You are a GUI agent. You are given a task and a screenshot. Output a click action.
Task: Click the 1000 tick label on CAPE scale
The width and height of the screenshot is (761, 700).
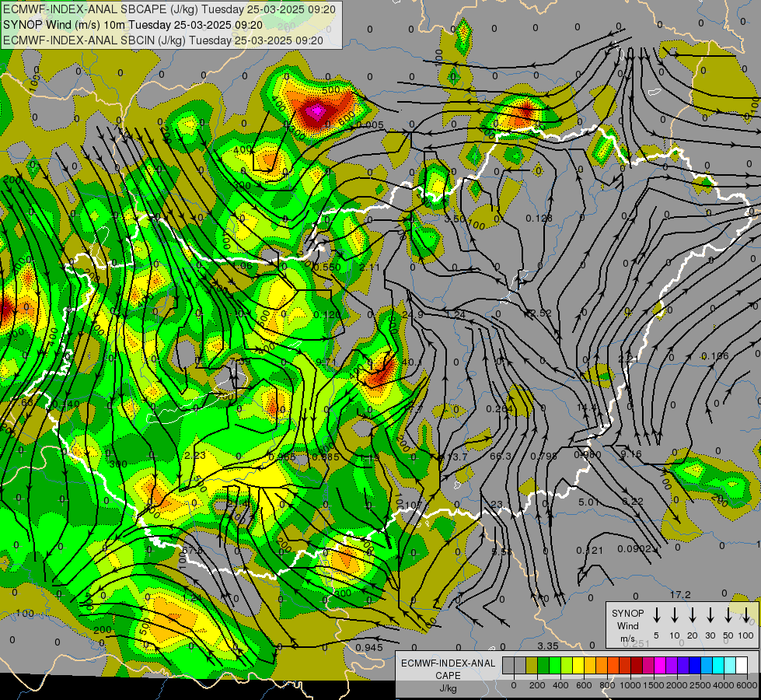(x=630, y=685)
